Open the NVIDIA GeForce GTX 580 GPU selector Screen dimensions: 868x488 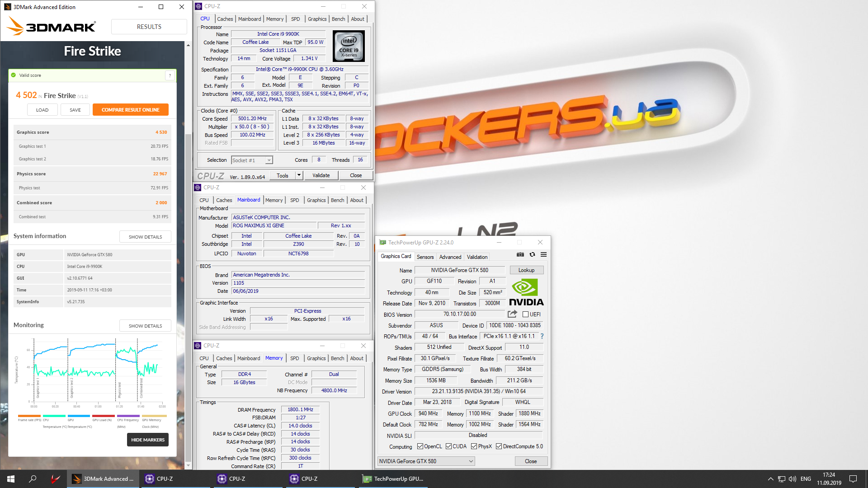[x=426, y=461]
